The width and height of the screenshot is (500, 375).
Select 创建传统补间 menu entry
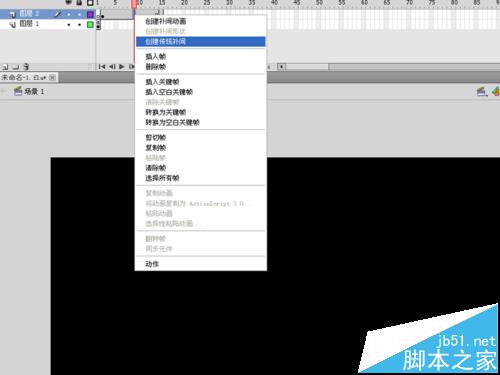tap(200, 42)
